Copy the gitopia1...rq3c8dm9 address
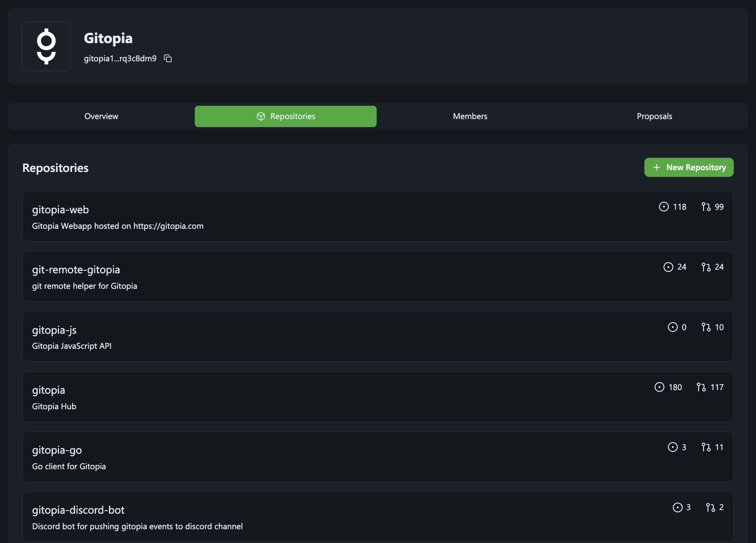The image size is (756, 543). coord(168,59)
